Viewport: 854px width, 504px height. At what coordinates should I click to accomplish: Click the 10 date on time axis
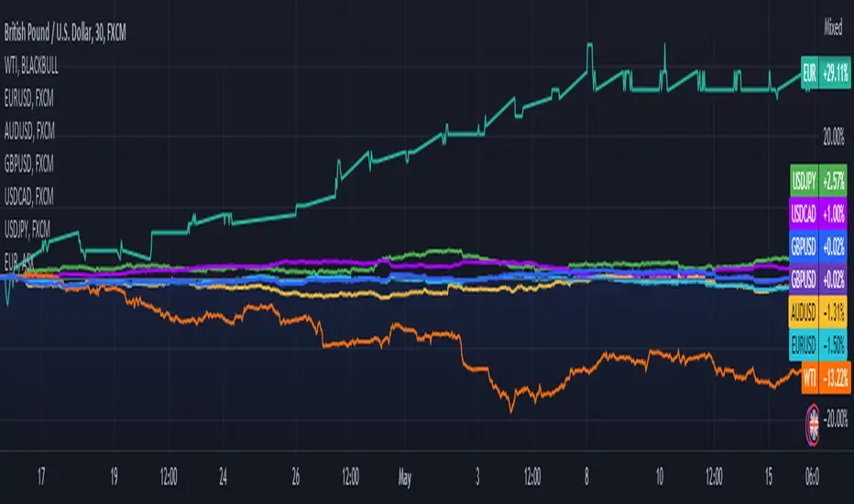(660, 477)
